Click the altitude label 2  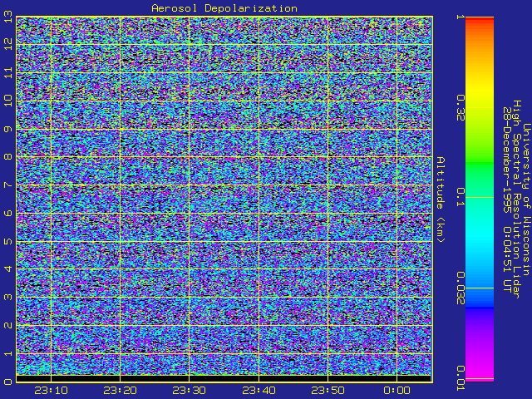8,325
